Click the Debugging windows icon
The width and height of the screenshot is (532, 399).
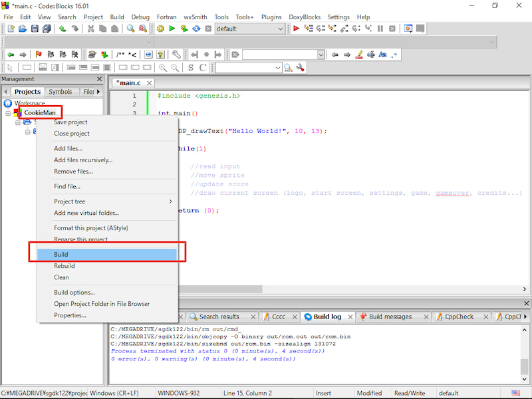click(408, 29)
